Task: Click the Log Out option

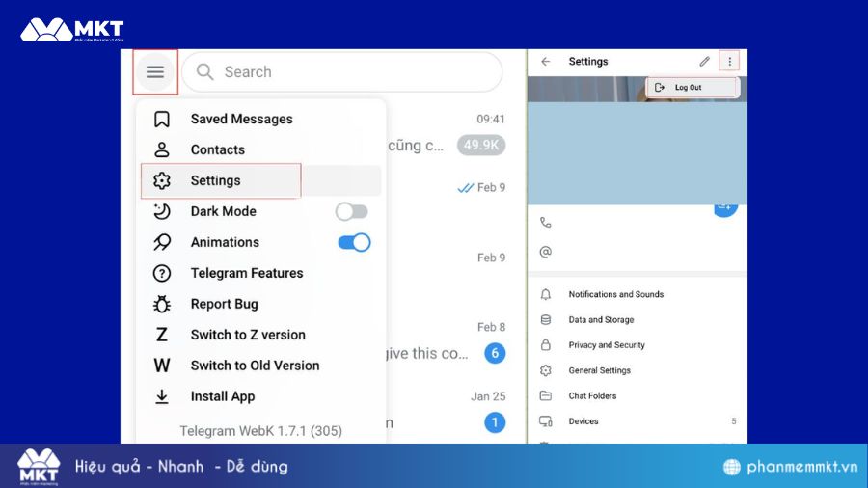Action: point(692,88)
